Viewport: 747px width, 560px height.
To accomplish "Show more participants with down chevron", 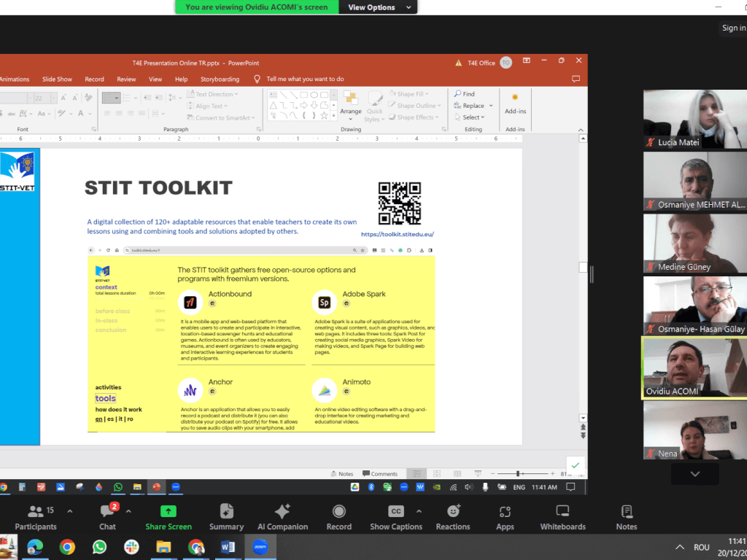I will pos(695,474).
